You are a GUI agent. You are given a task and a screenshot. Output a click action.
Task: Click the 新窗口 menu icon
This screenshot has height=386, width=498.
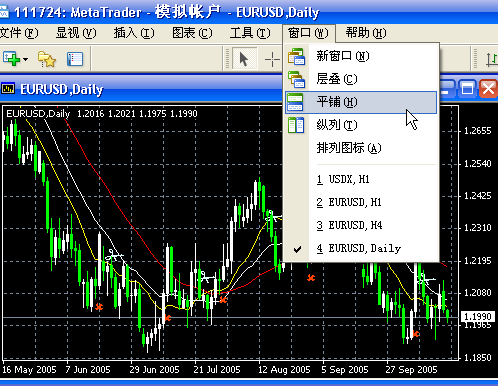(296, 56)
